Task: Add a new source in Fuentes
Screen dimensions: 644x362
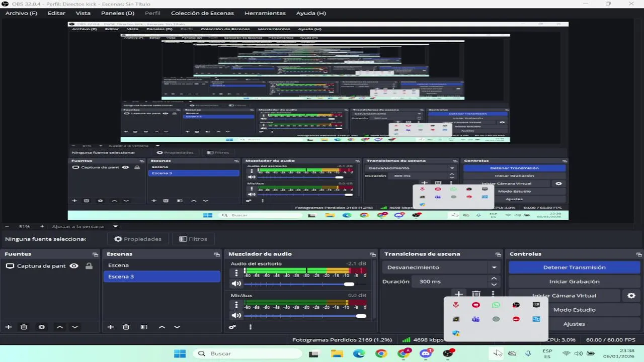Action: [x=9, y=327]
